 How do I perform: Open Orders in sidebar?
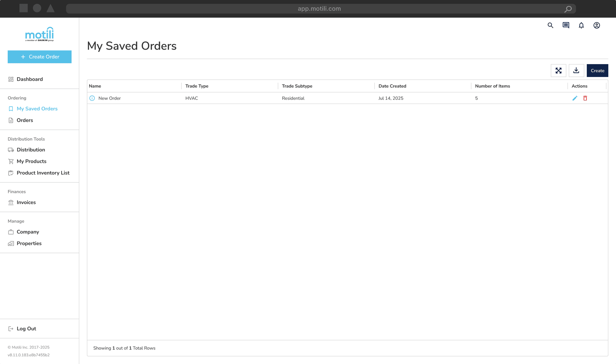pos(25,120)
